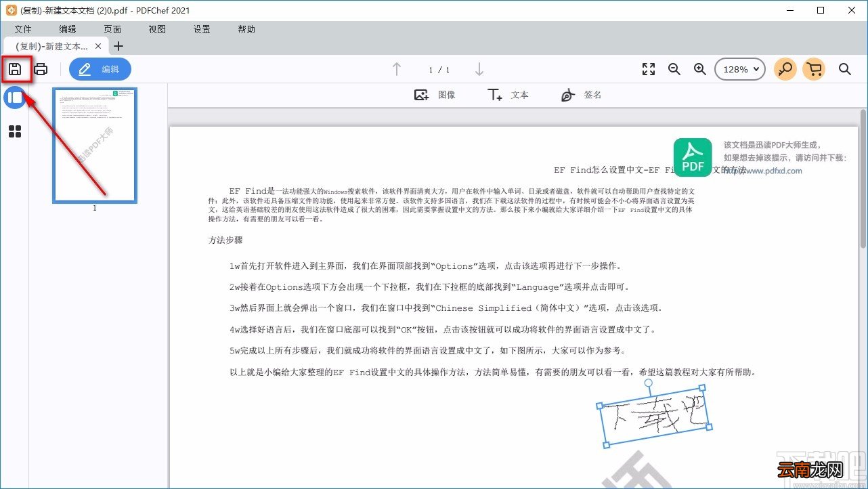Image resolution: width=868 pixels, height=489 pixels.
Task: Click step 4w paragraph about OK button
Action: [443, 330]
